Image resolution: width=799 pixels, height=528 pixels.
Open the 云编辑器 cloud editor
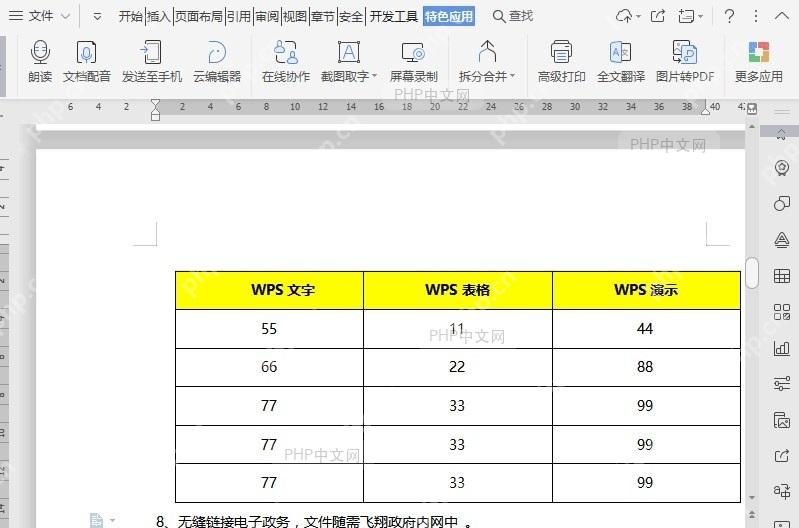pos(217,62)
